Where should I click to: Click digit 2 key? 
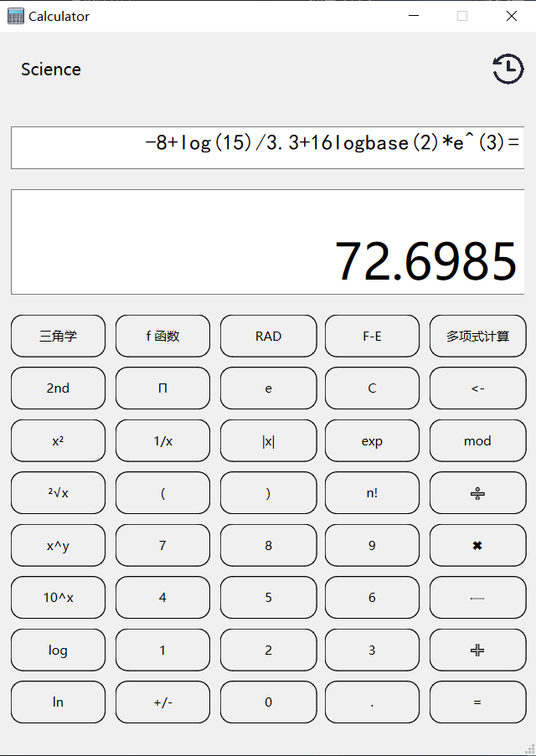(268, 650)
